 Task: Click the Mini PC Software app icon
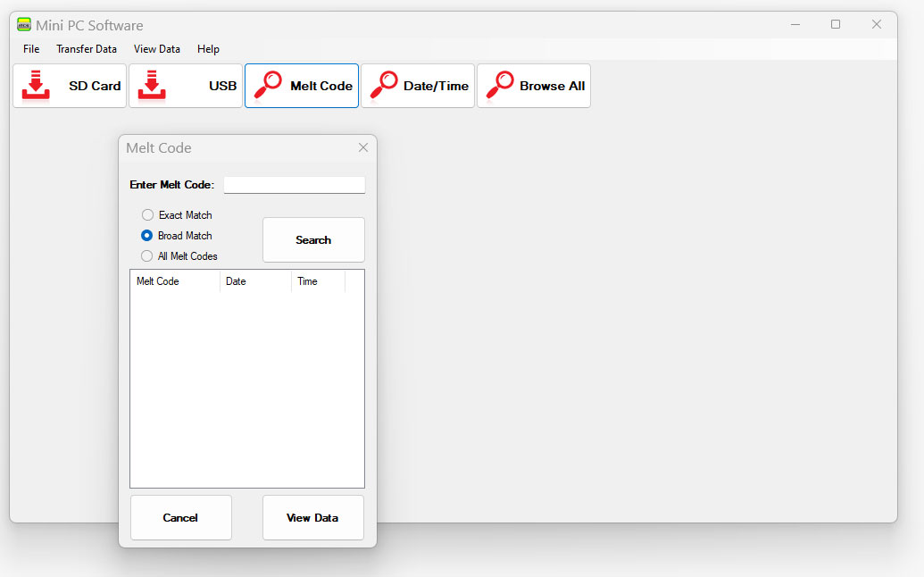(x=24, y=25)
